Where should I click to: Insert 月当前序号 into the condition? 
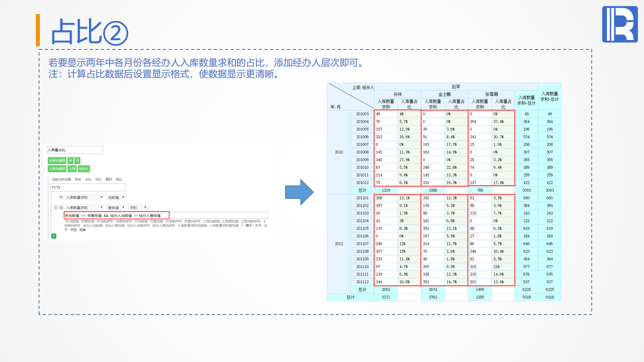tap(173, 221)
